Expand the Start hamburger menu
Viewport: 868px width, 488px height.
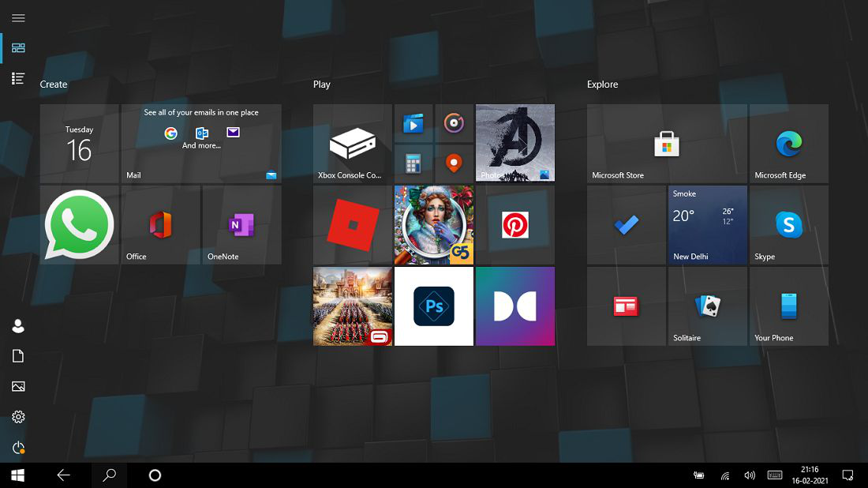(18, 18)
